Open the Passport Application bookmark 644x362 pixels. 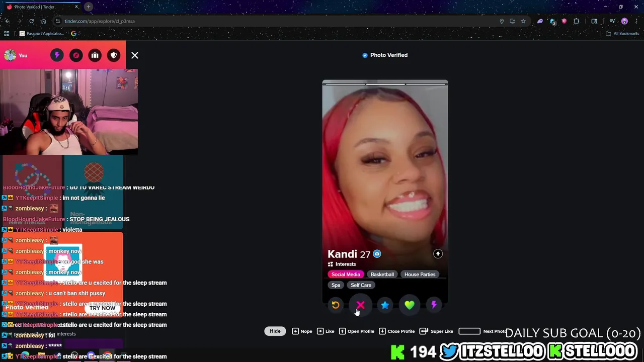pyautogui.click(x=41, y=34)
